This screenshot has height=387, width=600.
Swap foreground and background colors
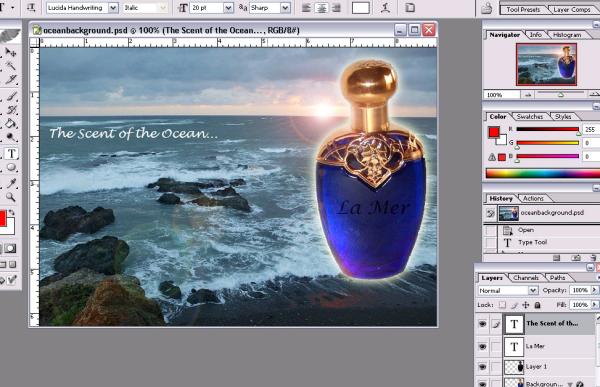coord(11,212)
